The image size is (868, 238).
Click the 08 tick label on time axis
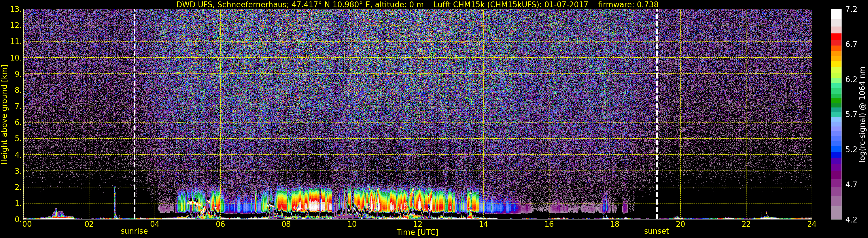click(286, 224)
